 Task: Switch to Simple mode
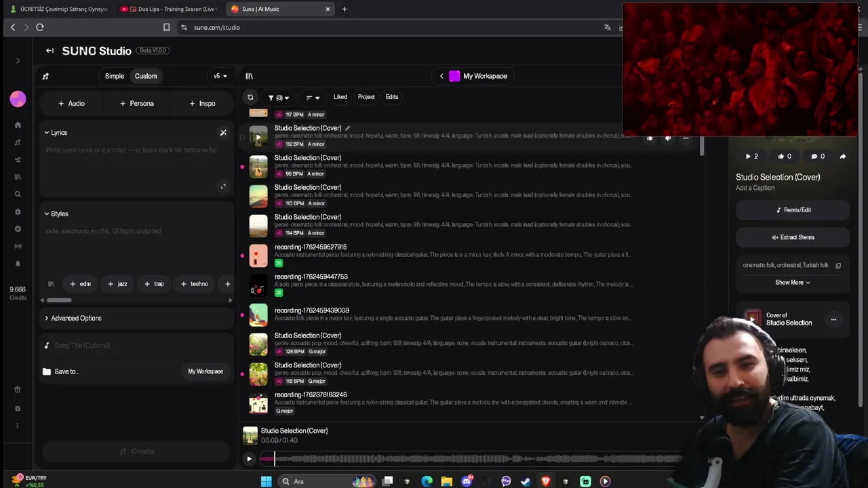click(115, 76)
